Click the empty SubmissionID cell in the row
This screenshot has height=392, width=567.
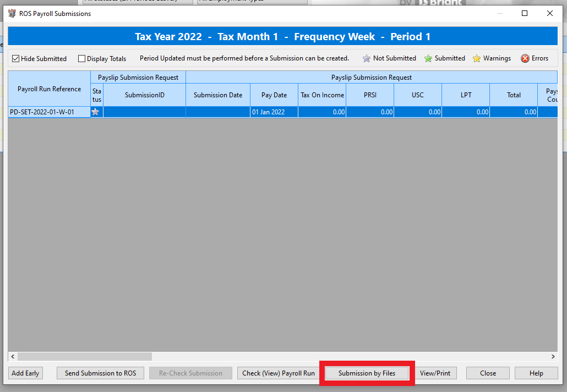coord(145,112)
